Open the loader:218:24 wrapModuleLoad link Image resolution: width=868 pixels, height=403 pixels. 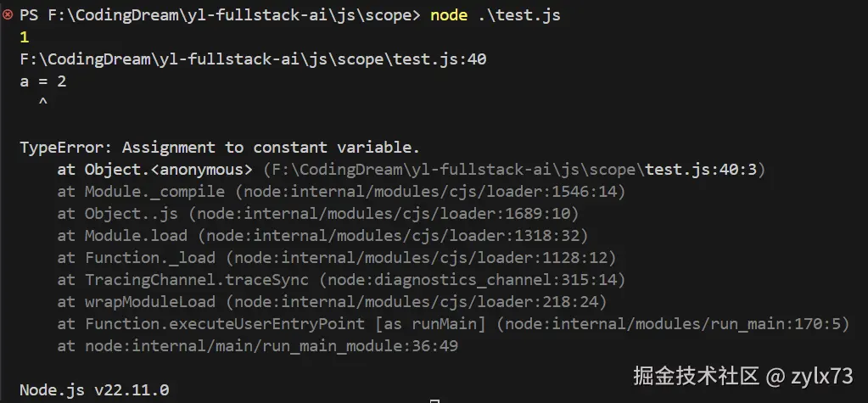point(429,302)
